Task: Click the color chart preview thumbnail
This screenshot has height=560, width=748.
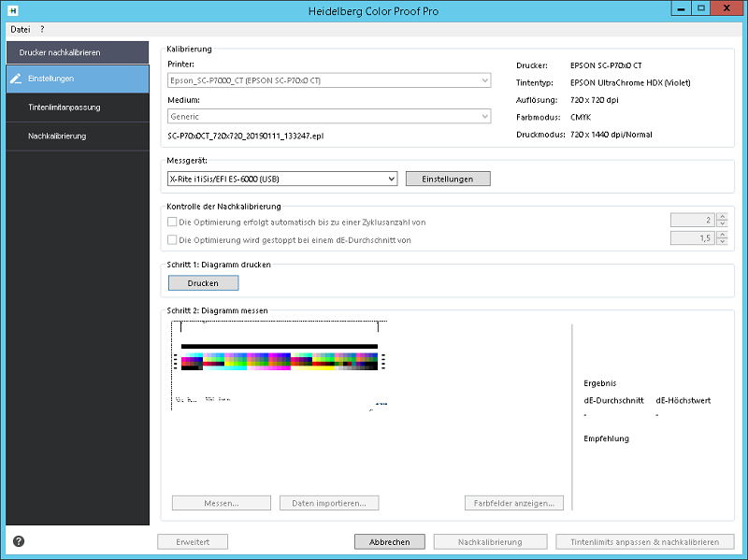Action: pyautogui.click(x=279, y=366)
